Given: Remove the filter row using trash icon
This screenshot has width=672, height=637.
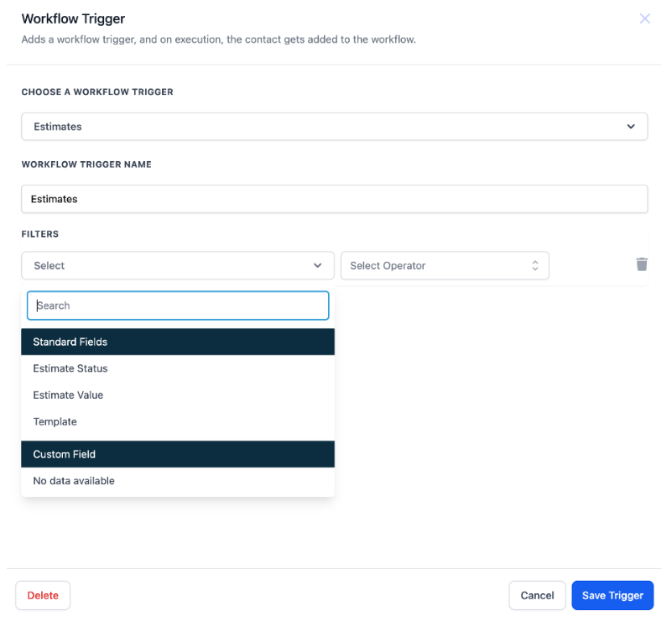Looking at the screenshot, I should coord(642,264).
